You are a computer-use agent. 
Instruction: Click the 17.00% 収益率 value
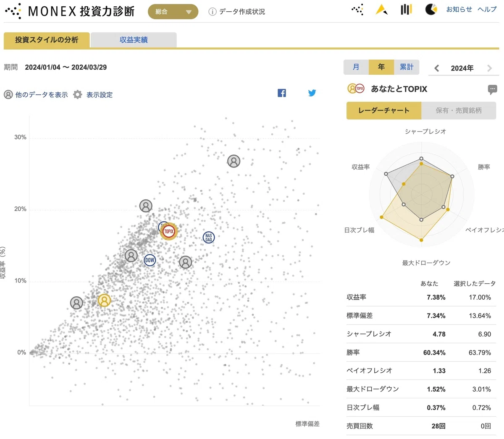[480, 297]
